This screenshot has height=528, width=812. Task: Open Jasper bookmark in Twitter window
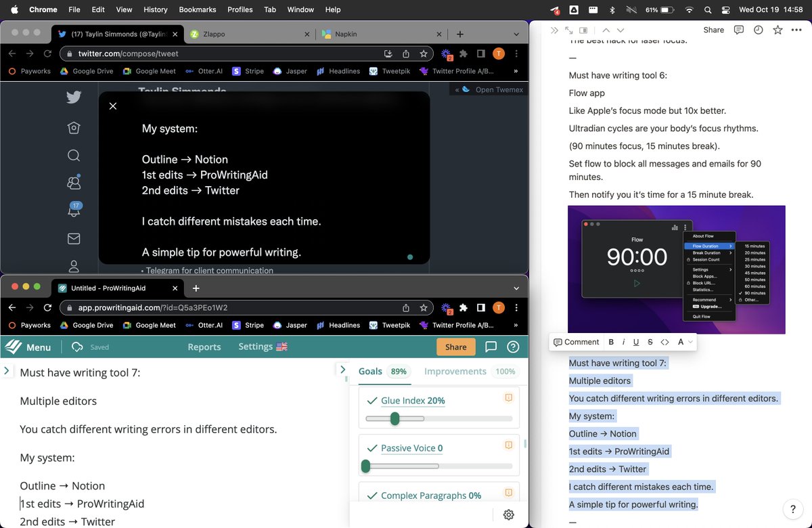click(290, 70)
